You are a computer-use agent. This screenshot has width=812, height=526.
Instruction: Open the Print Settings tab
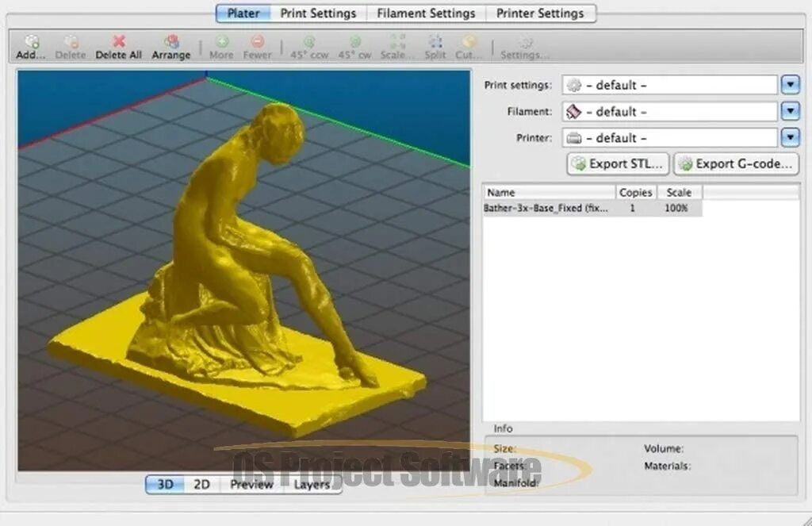click(x=318, y=13)
